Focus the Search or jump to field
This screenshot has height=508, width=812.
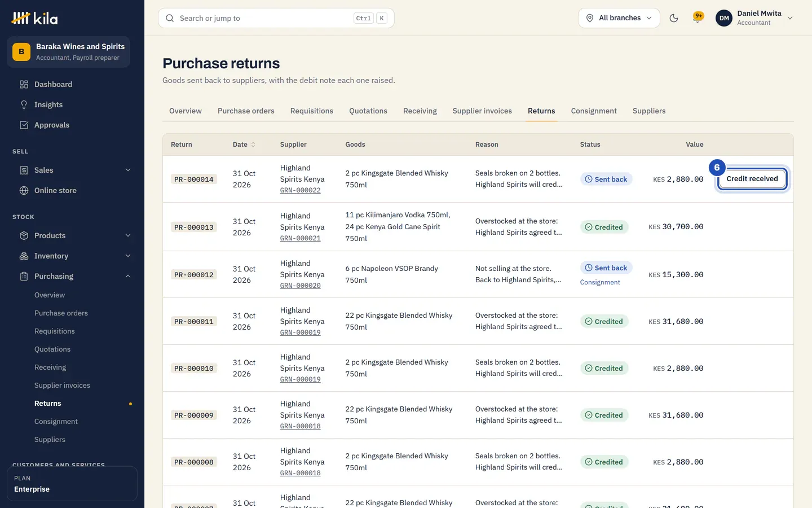276,18
